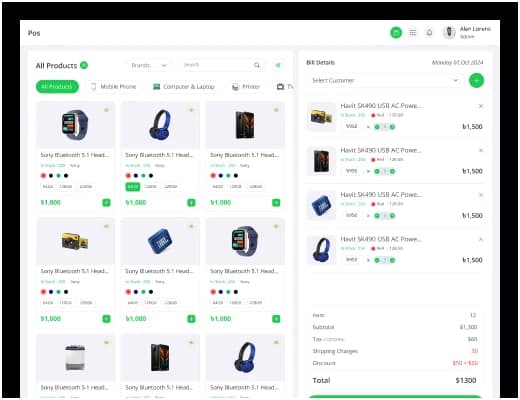Screen dimensions: 520x400
Task: Switch to the Mobile Phone category
Action: (x=113, y=87)
